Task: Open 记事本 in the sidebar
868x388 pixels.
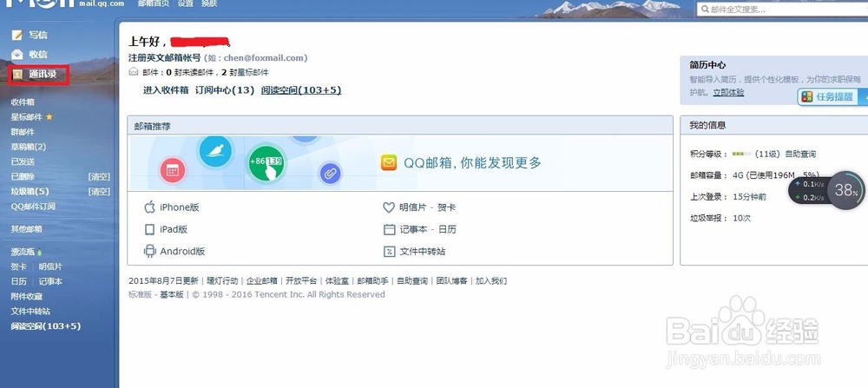Action: tap(50, 281)
